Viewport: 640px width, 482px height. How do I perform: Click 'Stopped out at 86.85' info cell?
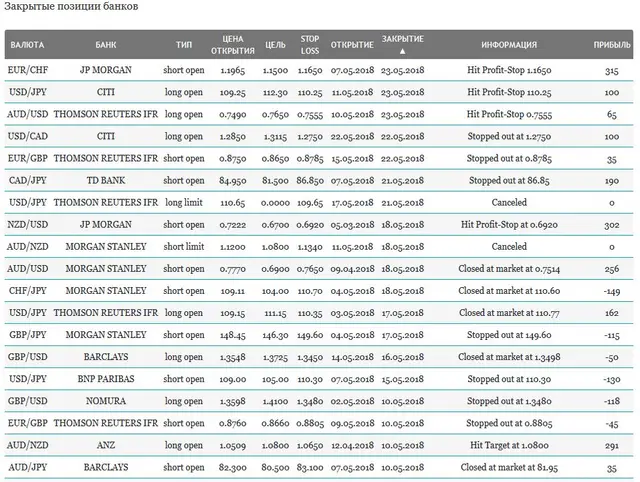coord(509,180)
